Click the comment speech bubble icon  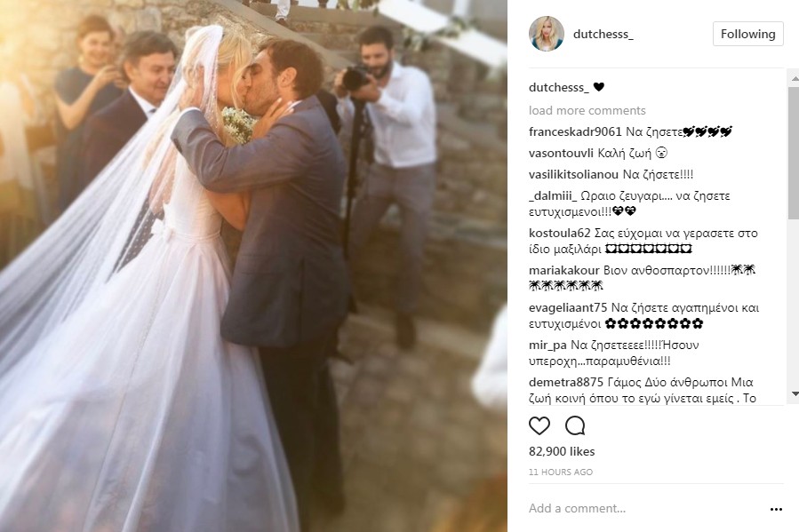(x=575, y=425)
